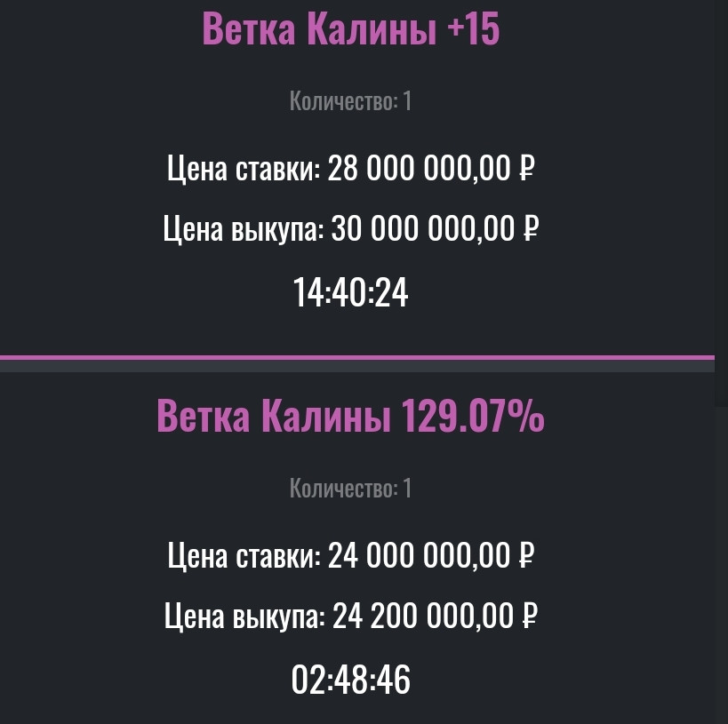Click the 02:48:46 countdown timer
The width and height of the screenshot is (728, 724).
click(350, 680)
